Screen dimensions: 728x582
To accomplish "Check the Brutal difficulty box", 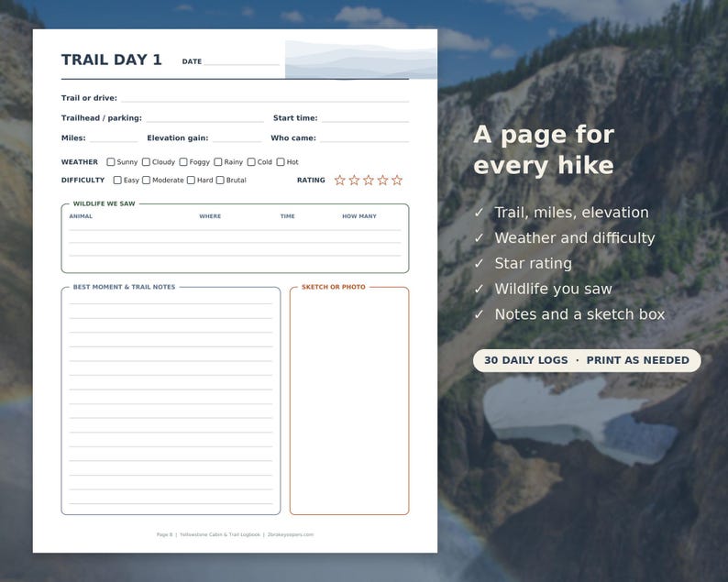I will point(220,180).
